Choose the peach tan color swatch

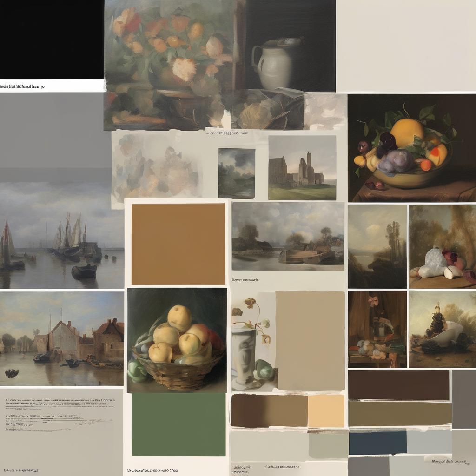326,410
